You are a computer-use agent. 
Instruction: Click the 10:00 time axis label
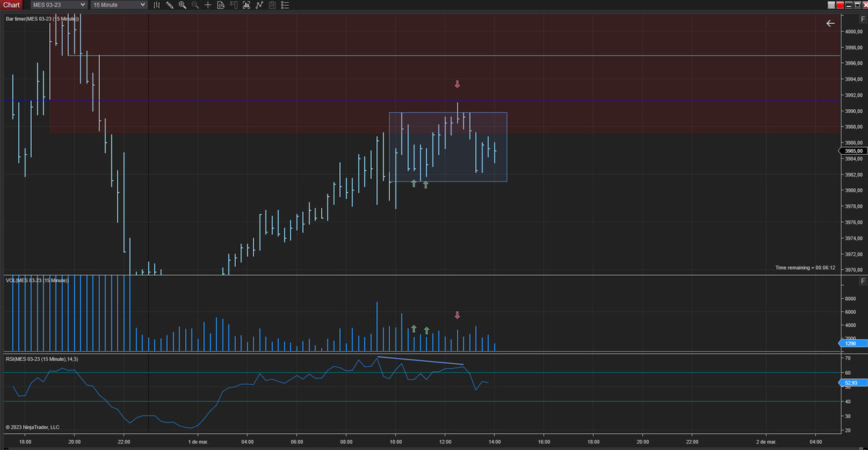click(x=396, y=441)
